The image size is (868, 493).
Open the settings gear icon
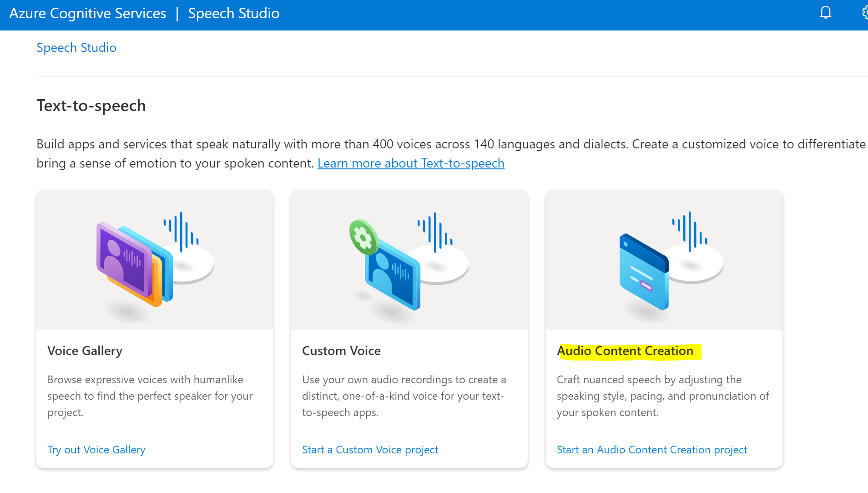(865, 13)
